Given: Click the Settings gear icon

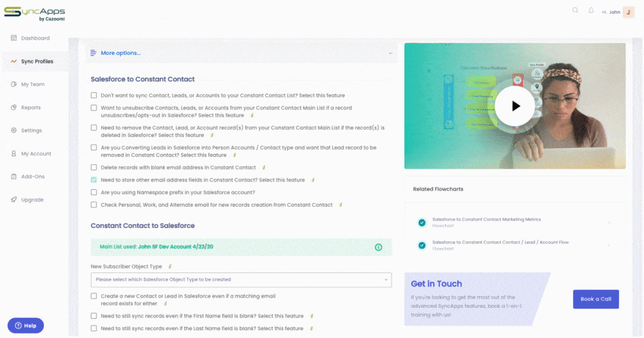Looking at the screenshot, I should coord(14,130).
